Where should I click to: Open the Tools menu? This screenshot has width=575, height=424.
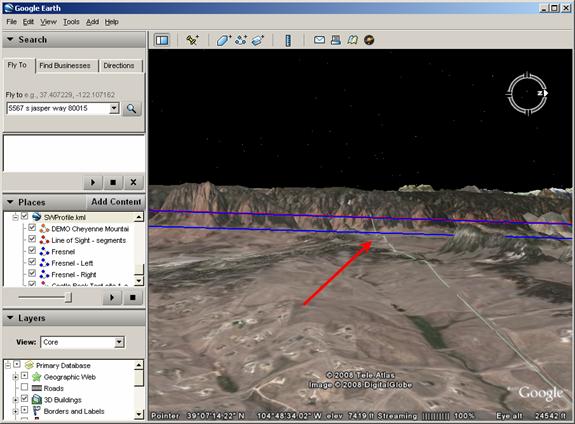pyautogui.click(x=71, y=22)
